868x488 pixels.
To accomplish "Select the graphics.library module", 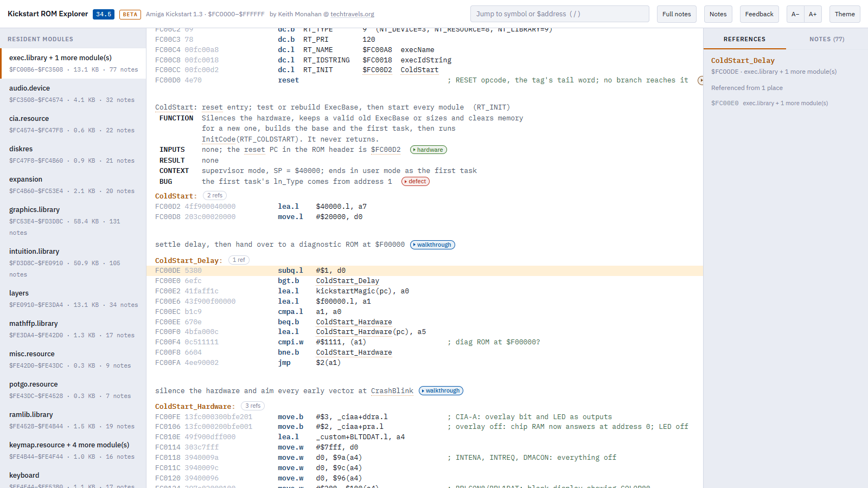I will coord(73,221).
